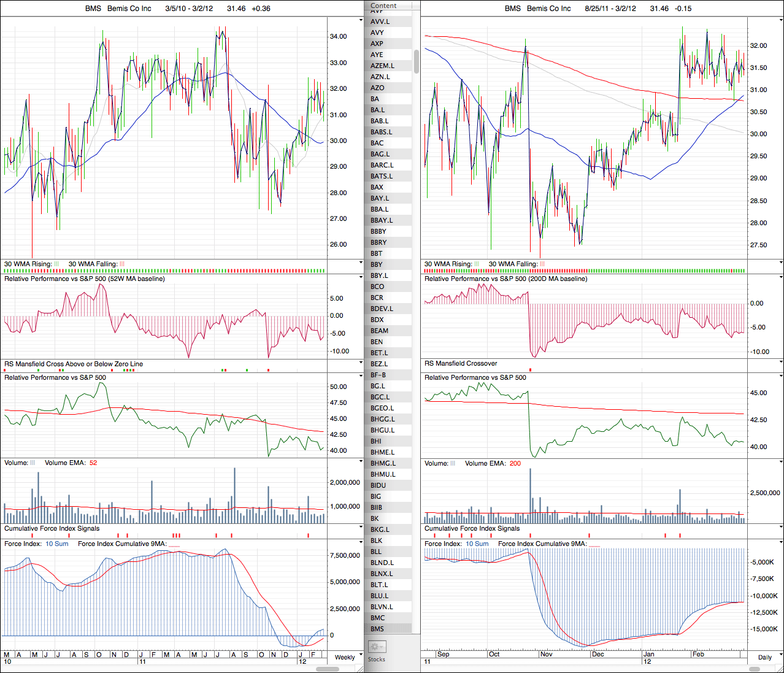Screen dimensions: 784x673
Task: Click the Stocks label under the gear
Action: pyautogui.click(x=377, y=660)
